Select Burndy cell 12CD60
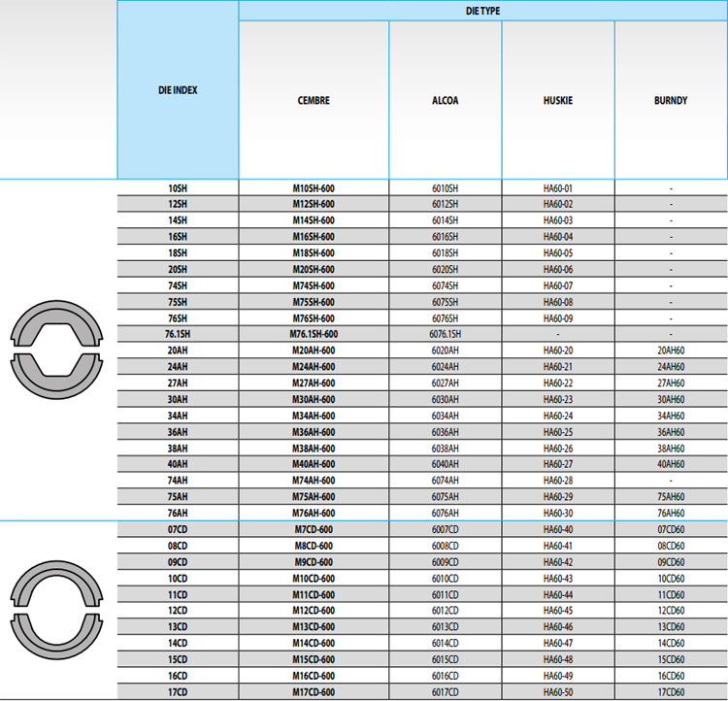Screen dimensions: 728x701 click(671, 610)
